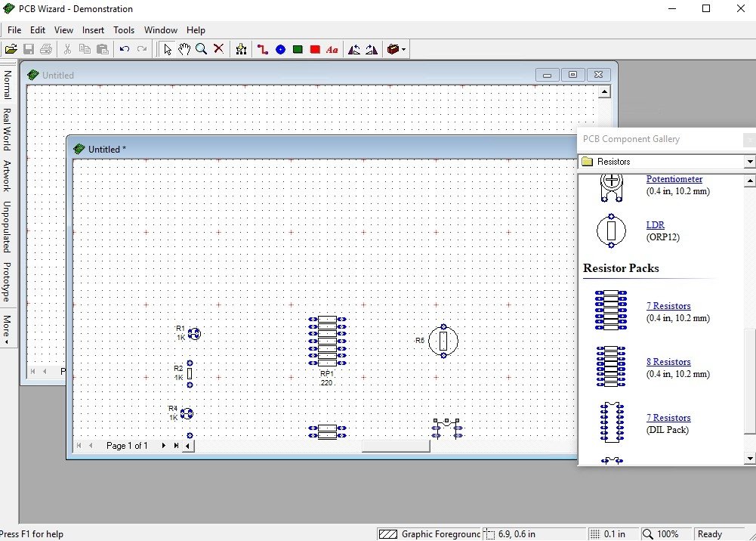Choose the green copper area tool
This screenshot has height=541, width=756.
point(298,49)
